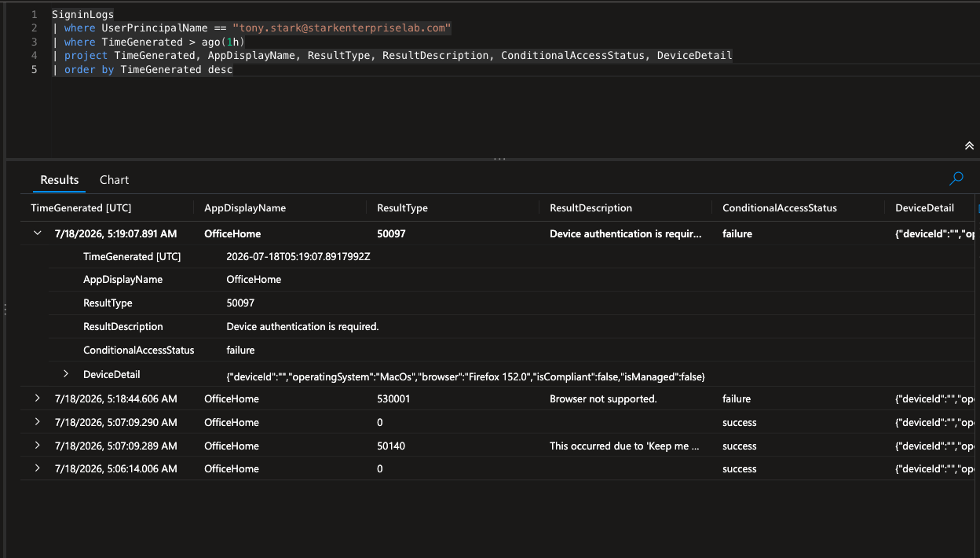Collapse the expanded 5:19:07.891 AM row

coord(38,233)
